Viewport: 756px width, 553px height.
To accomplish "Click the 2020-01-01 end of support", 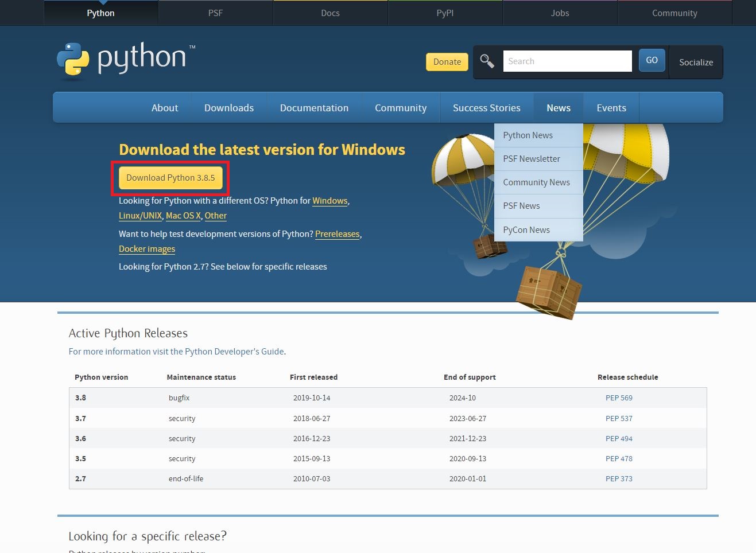I will tap(468, 478).
